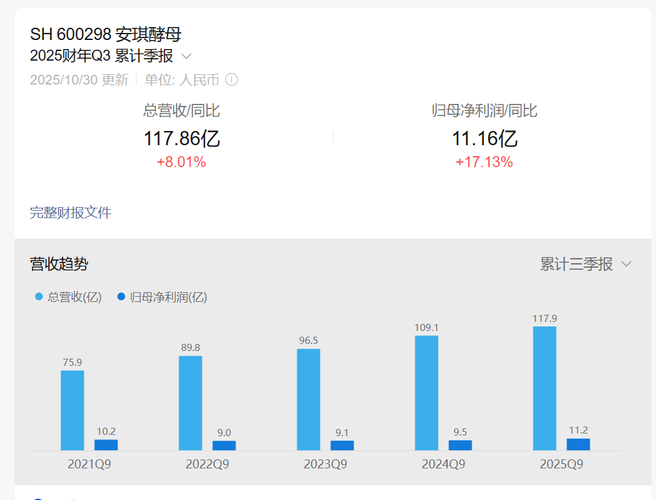The image size is (656, 500).
Task: Click the 单位: 人民币 unit label
Action: tap(182, 79)
